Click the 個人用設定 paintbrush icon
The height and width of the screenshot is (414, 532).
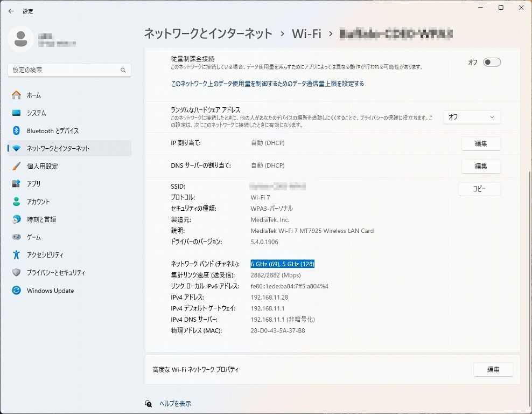click(x=16, y=166)
